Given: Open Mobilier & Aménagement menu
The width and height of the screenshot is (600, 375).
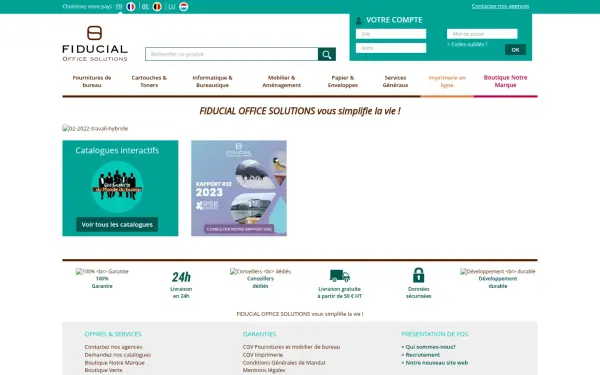Looking at the screenshot, I should tap(282, 82).
